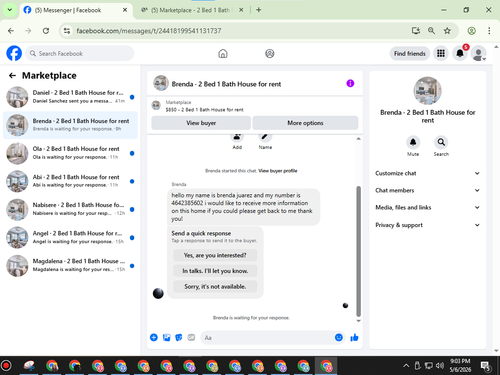Open the Windows notification center icon
500x375 pixels.
485,366
